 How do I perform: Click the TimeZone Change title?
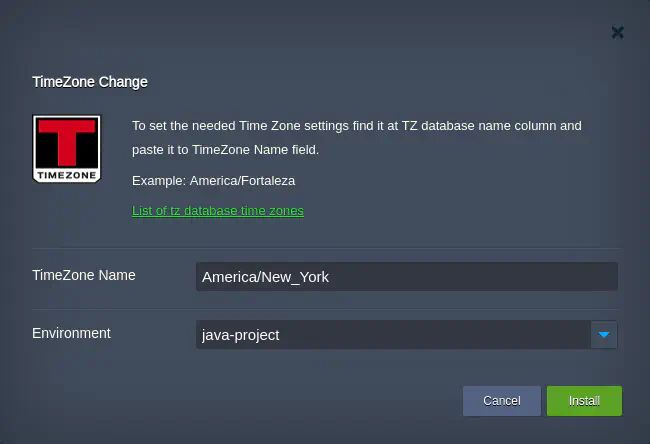pyautogui.click(x=90, y=82)
